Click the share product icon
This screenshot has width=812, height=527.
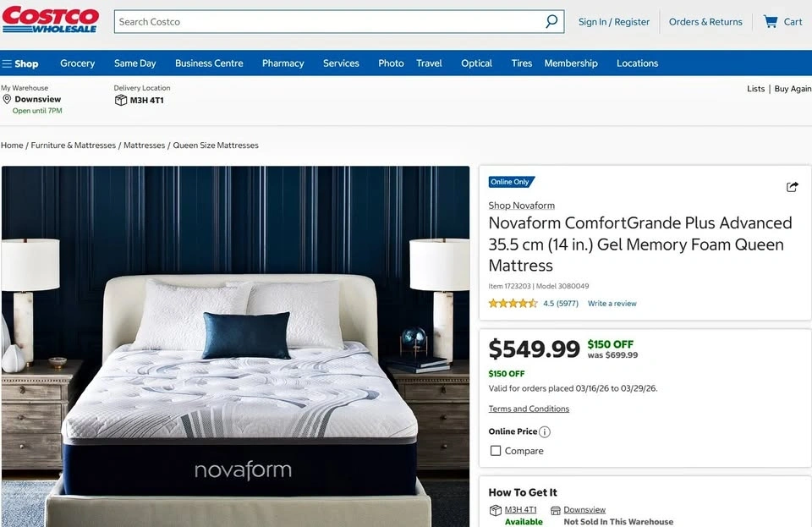(x=792, y=187)
